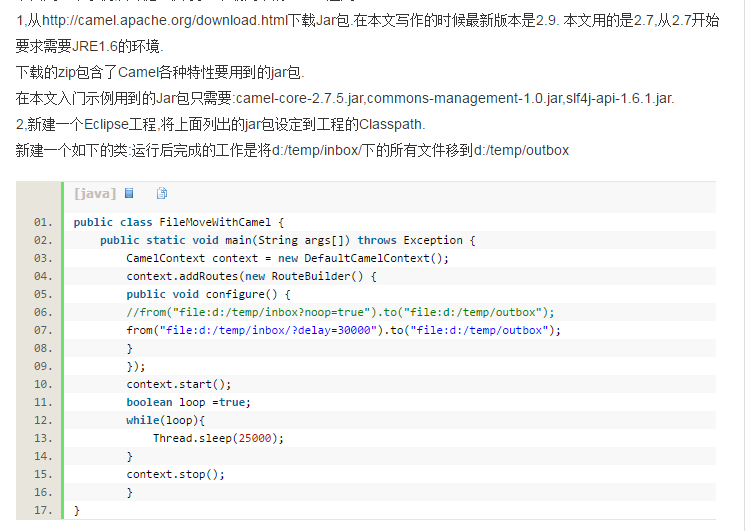Image resolution: width=751 pixels, height=531 pixels.
Task: Click the 'd:/temp/outbox' text in last paragraph
Action: click(522, 150)
